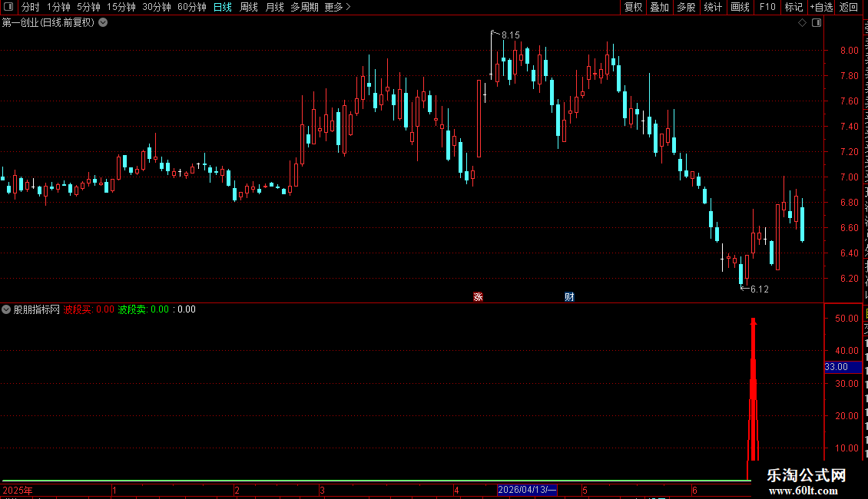Open the 复权 adjustment menu

[x=633, y=7]
